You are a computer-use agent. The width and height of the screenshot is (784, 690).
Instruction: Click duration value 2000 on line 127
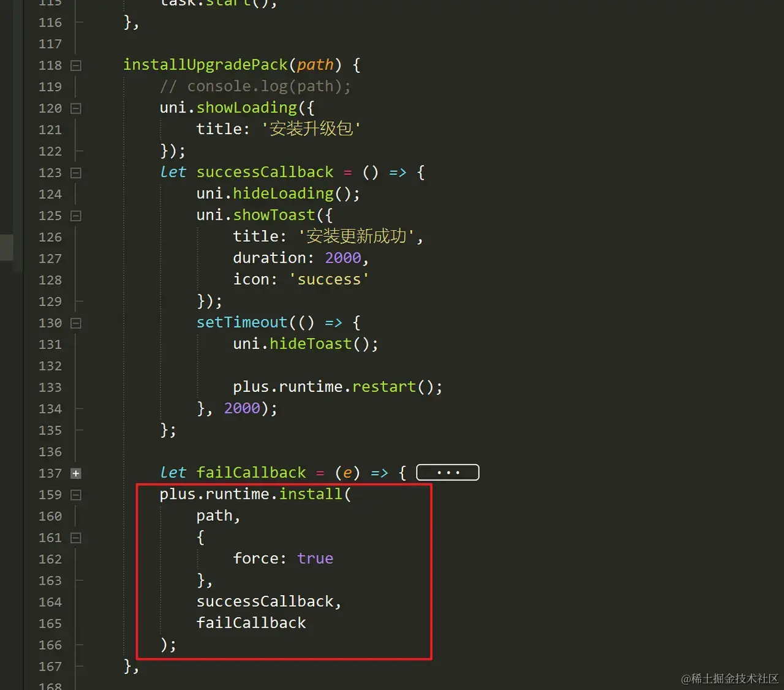click(x=343, y=258)
